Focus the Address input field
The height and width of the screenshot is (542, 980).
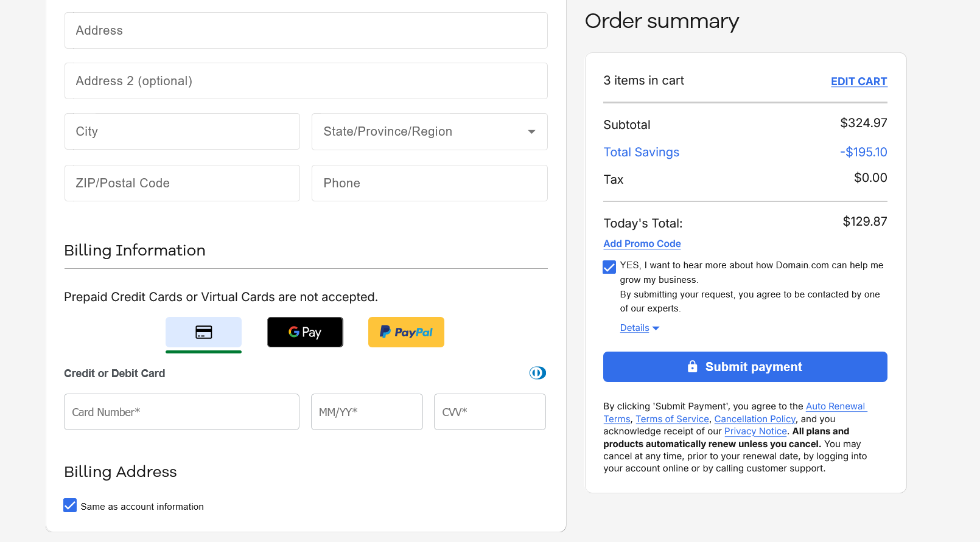pyautogui.click(x=306, y=30)
